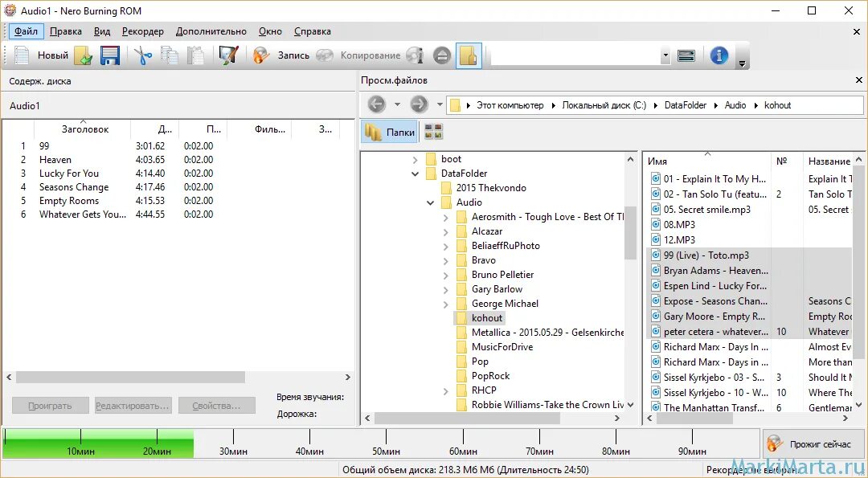The height and width of the screenshot is (478, 868).
Task: Click the green disc capacity bar
Action: click(x=99, y=443)
